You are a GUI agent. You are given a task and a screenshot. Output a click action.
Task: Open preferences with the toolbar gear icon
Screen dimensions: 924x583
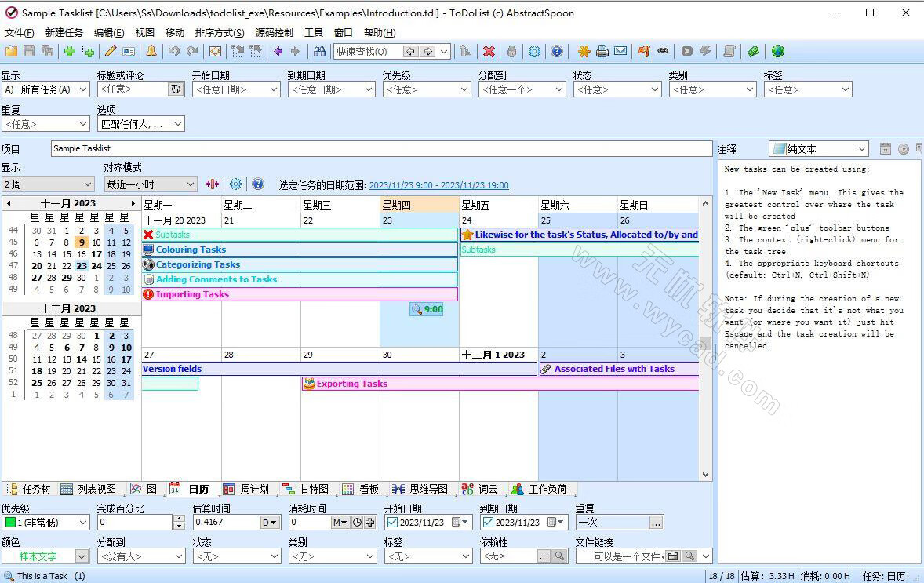point(534,52)
